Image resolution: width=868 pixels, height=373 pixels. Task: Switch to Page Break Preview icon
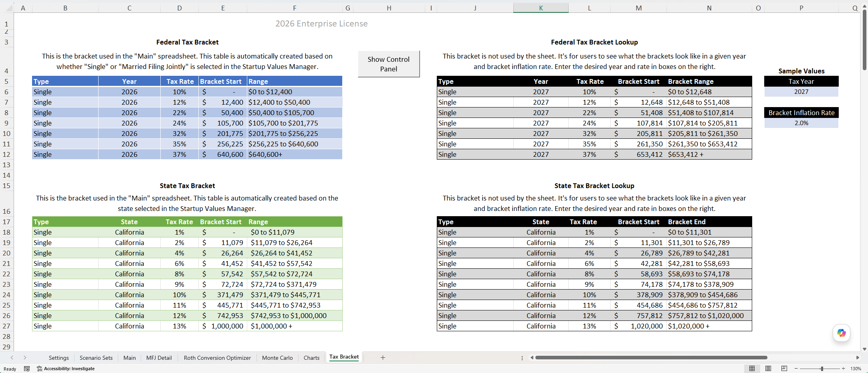coord(784,368)
